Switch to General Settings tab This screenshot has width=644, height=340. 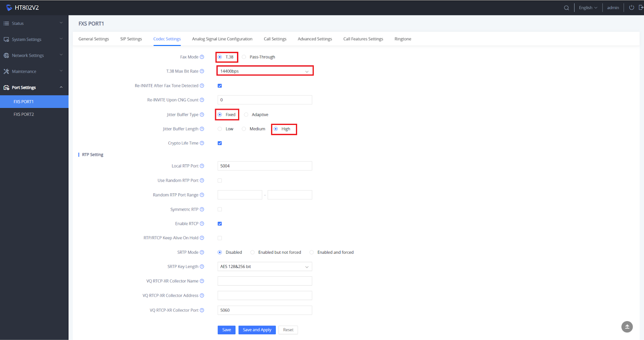coord(94,39)
